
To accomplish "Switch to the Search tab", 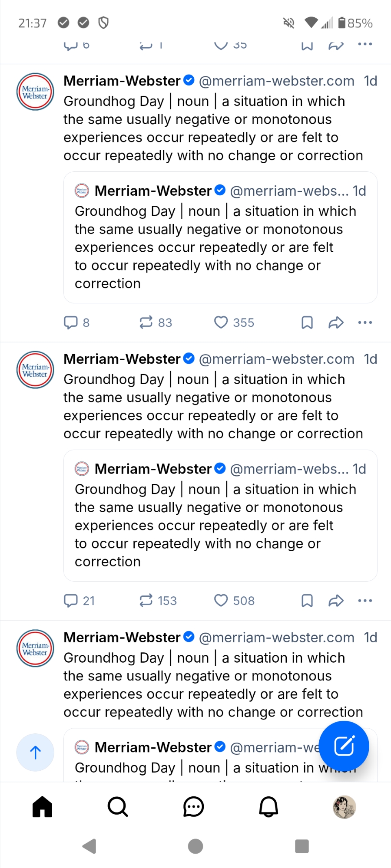I will [118, 807].
